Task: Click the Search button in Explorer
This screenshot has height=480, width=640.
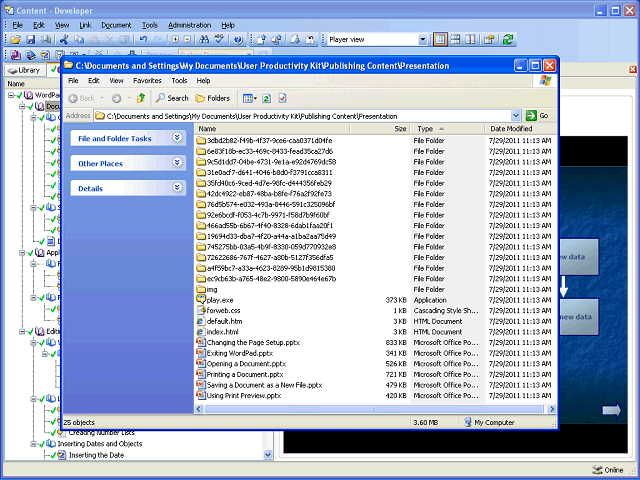Action: (172, 98)
